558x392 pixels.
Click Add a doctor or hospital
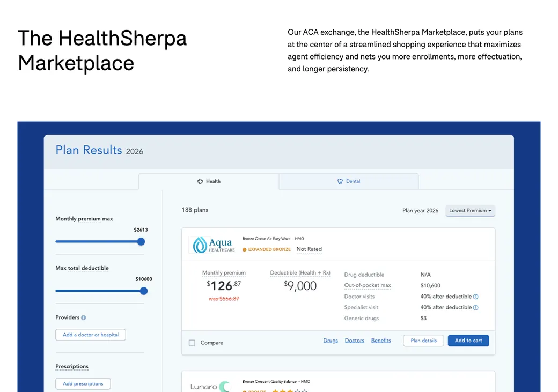point(91,335)
